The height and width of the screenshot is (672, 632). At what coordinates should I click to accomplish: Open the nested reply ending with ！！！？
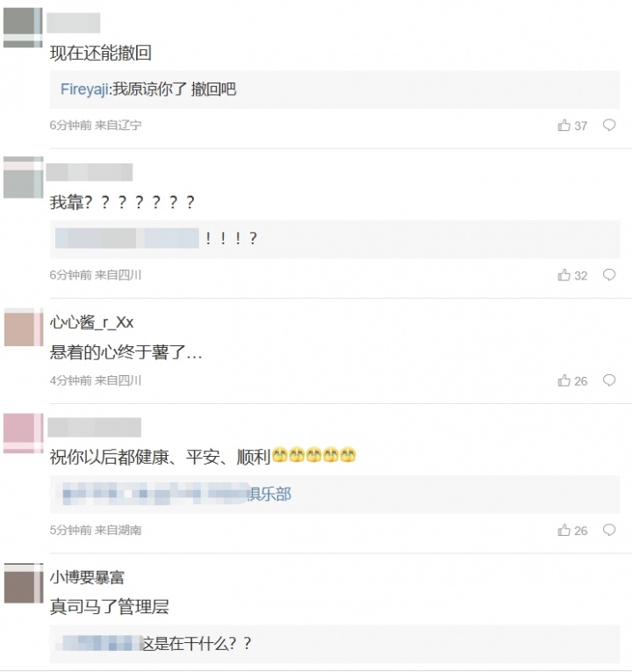point(334,239)
